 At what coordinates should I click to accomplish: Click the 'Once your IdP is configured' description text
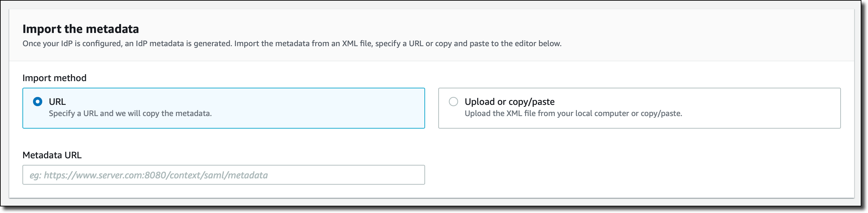click(x=292, y=44)
